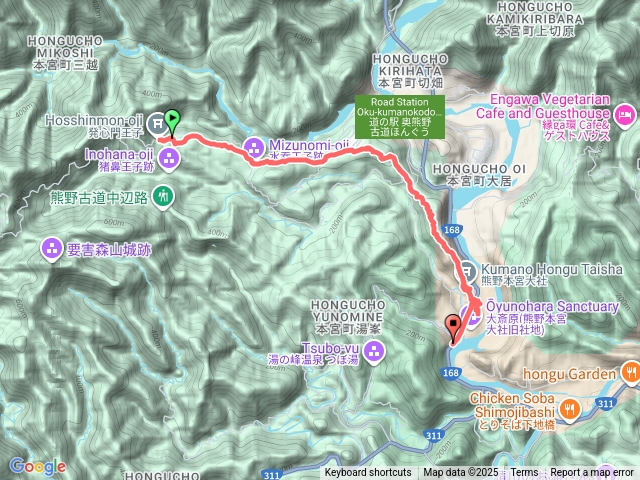Click the 熊野古道中辺路 hiking trail icon
This screenshot has width=640, height=480.
[x=163, y=198]
